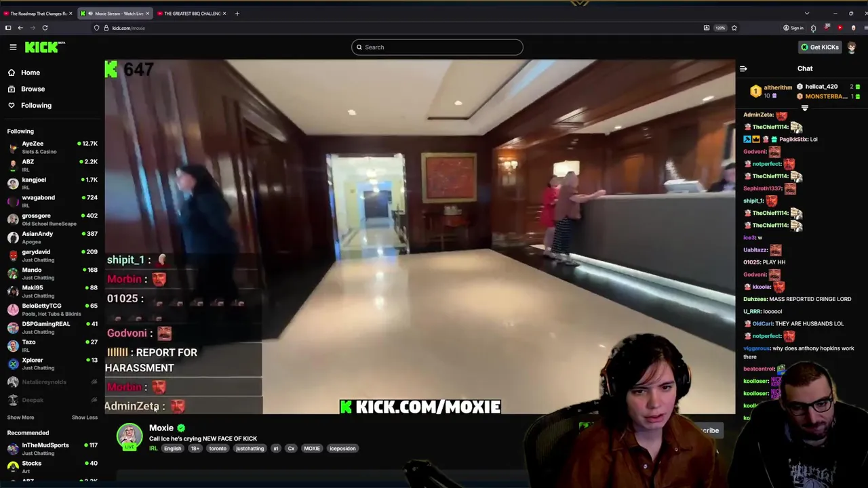This screenshot has width=868, height=488.
Task: Toggle the browser sidebar button
Action: coord(8,28)
